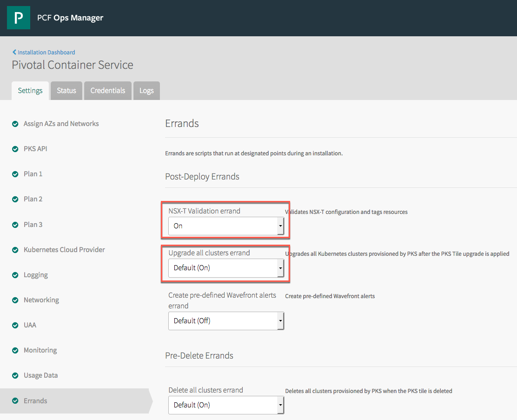Open the Create pre-defined Wavefront alerts dropdown
The height and width of the screenshot is (420, 517).
tap(226, 321)
